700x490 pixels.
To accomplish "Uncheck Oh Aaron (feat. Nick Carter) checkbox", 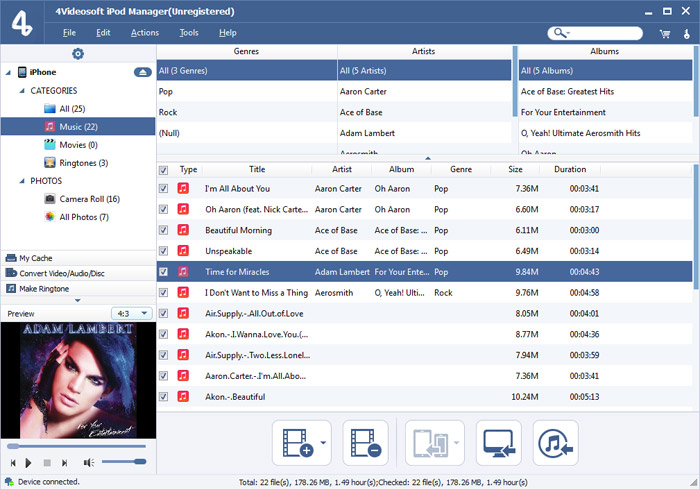I will [x=163, y=209].
